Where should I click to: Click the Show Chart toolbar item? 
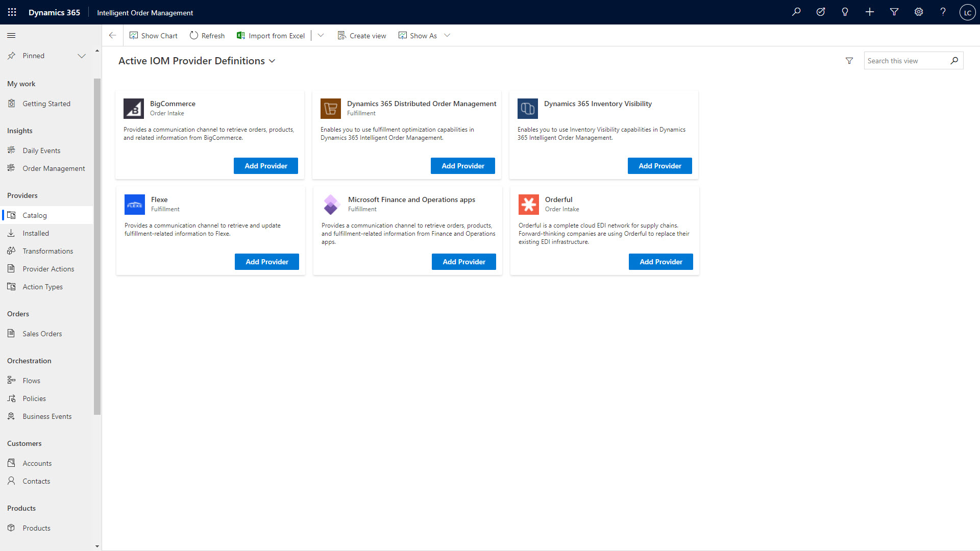(154, 36)
